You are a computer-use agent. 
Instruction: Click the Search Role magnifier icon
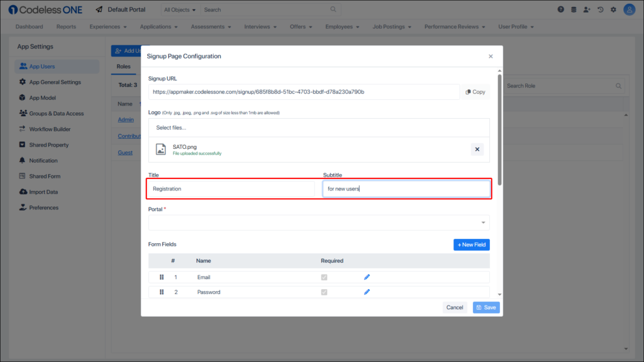click(619, 85)
